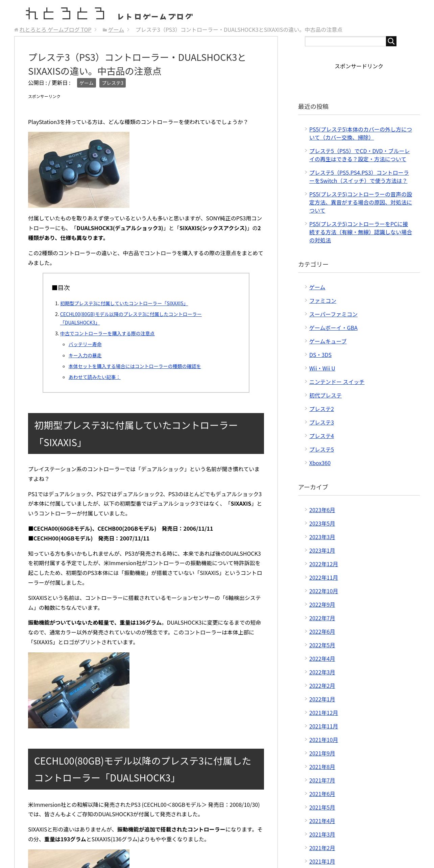Open archive 2022年9月
Image resolution: width=434 pixels, height=868 pixels.
pos(322,605)
